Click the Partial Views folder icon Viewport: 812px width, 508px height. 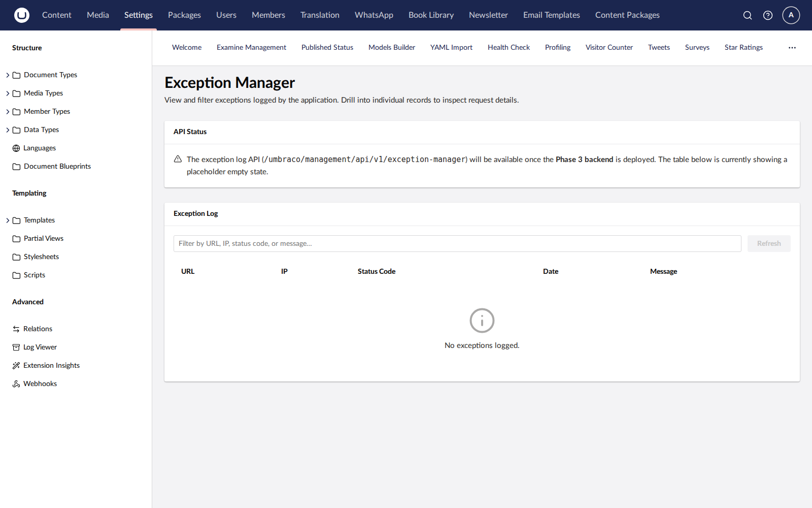pos(17,239)
